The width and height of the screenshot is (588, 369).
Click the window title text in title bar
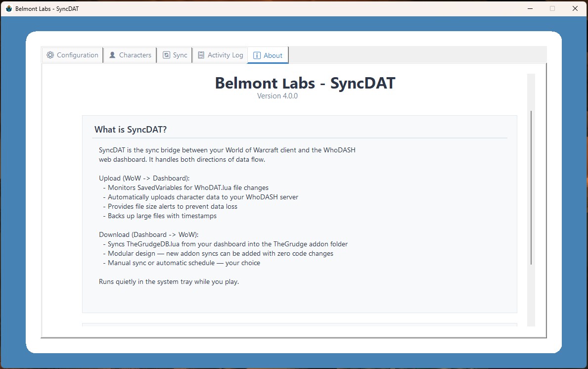click(47, 9)
